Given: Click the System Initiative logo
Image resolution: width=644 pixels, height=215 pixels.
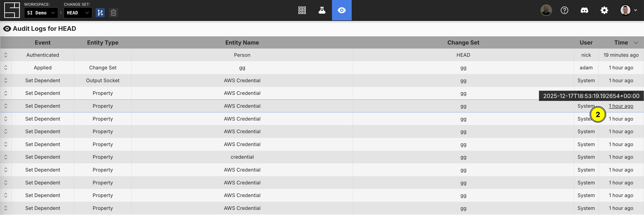Looking at the screenshot, I should point(12,10).
